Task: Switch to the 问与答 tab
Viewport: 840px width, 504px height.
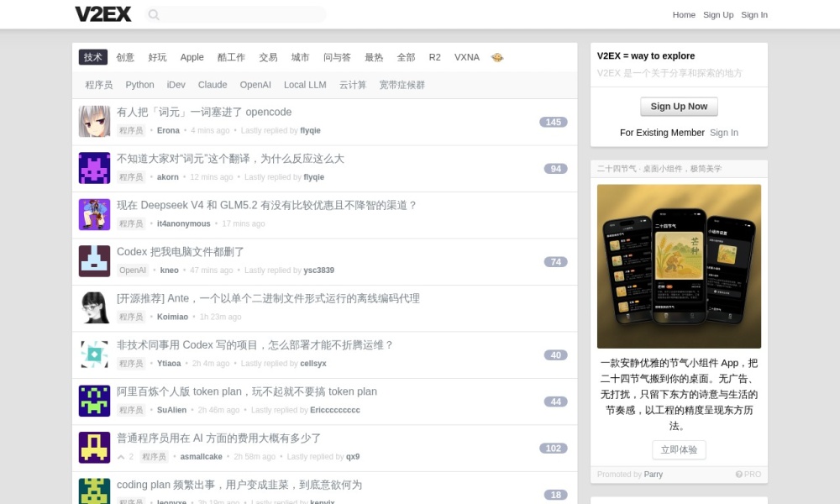Action: [x=337, y=57]
